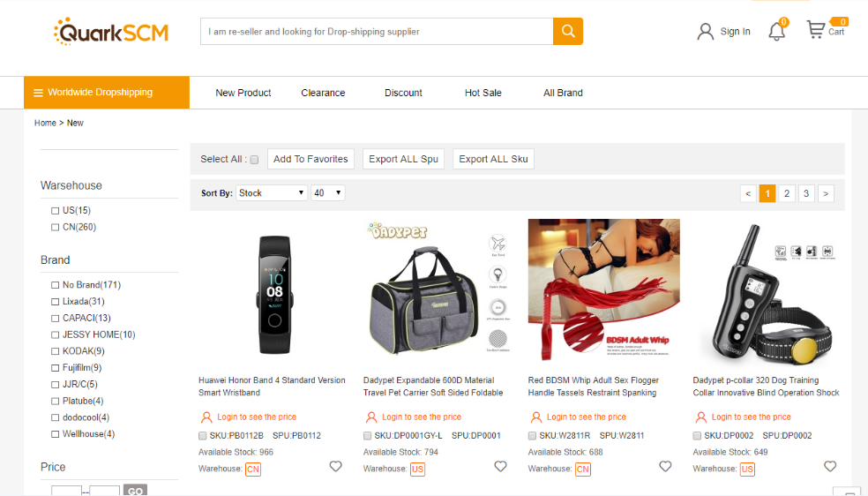Go to next page arrow
Viewport: 868px width, 496px height.
coord(826,193)
